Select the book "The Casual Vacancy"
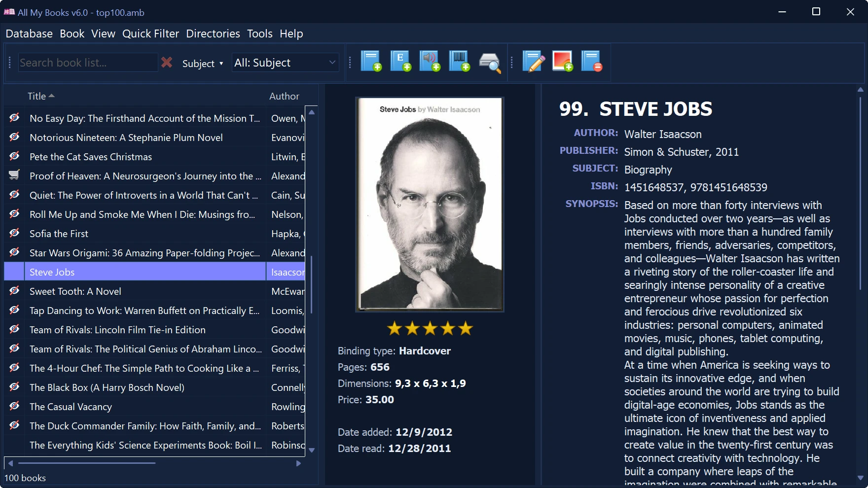 point(71,407)
